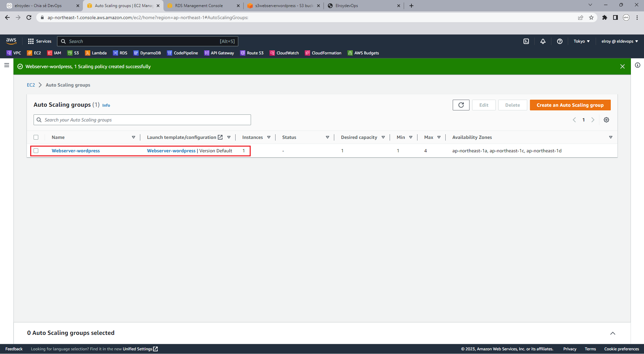Screen dimensions: 644x354
Task: Open the AWS Budgets shortcut
Action: point(363,53)
